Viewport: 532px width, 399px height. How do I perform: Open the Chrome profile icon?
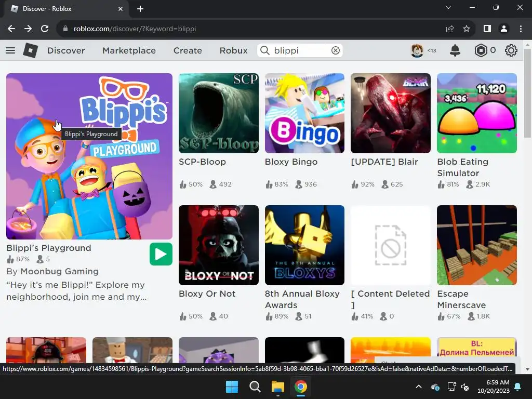(x=504, y=29)
